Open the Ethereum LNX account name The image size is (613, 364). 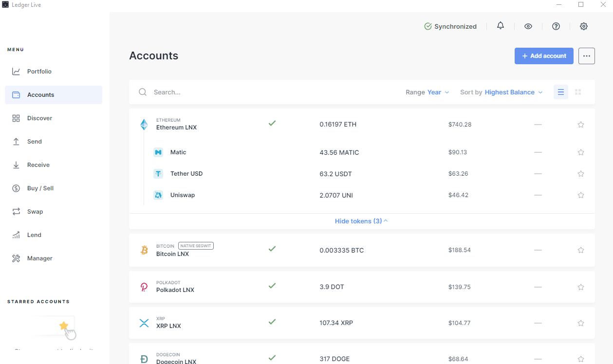point(176,127)
